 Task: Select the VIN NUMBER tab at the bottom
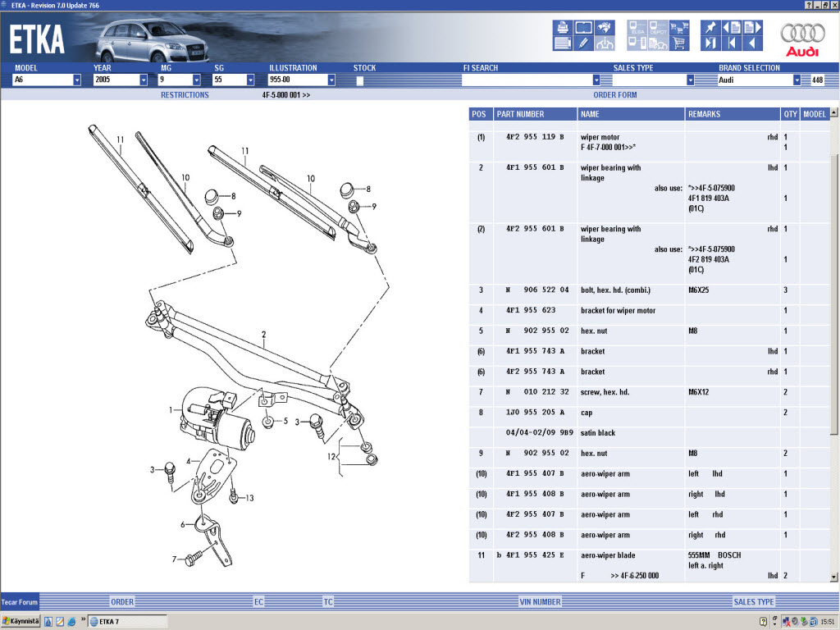coord(540,602)
